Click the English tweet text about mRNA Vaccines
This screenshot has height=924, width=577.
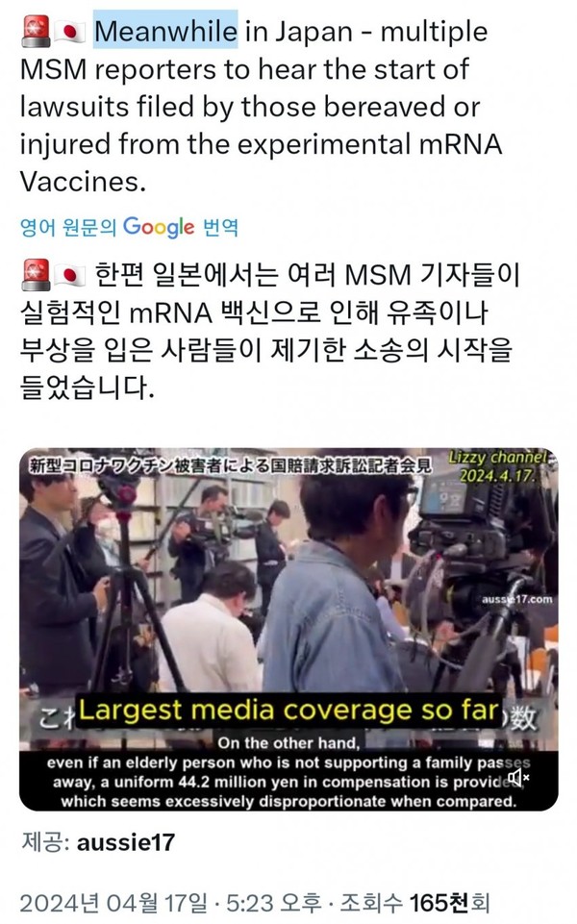coord(260,106)
